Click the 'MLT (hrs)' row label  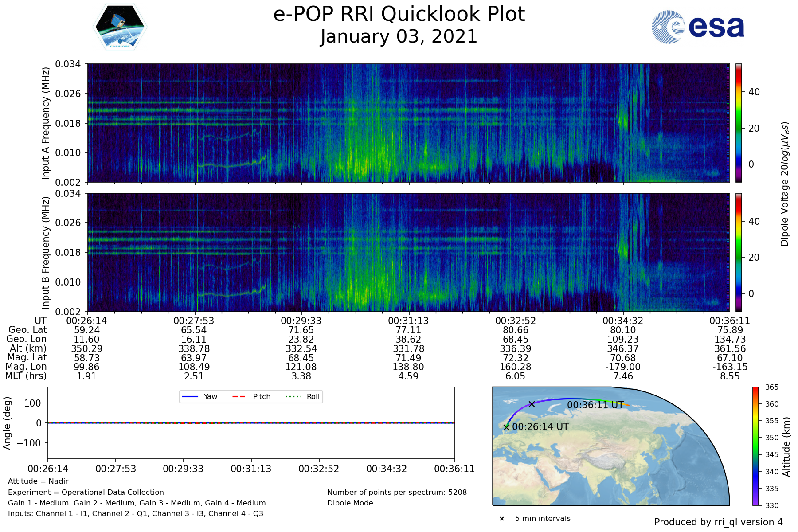tap(26, 376)
